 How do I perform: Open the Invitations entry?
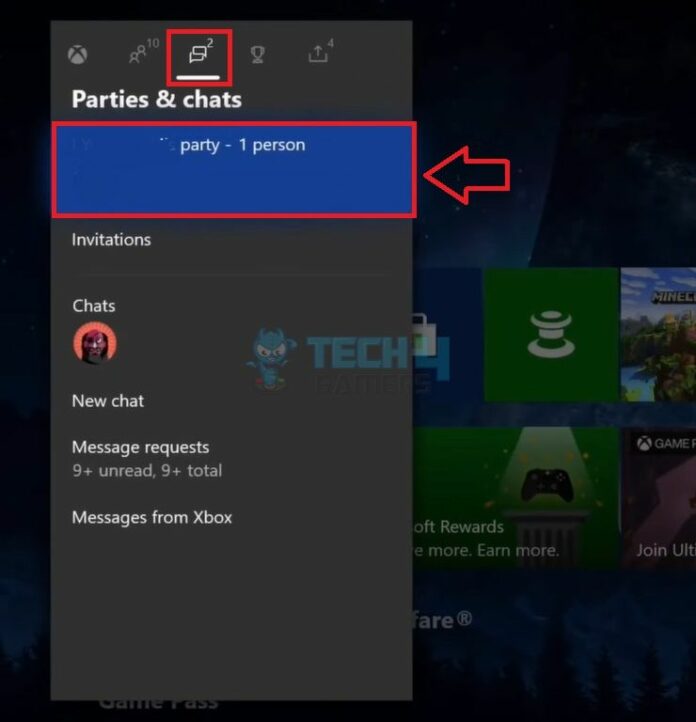pos(111,240)
